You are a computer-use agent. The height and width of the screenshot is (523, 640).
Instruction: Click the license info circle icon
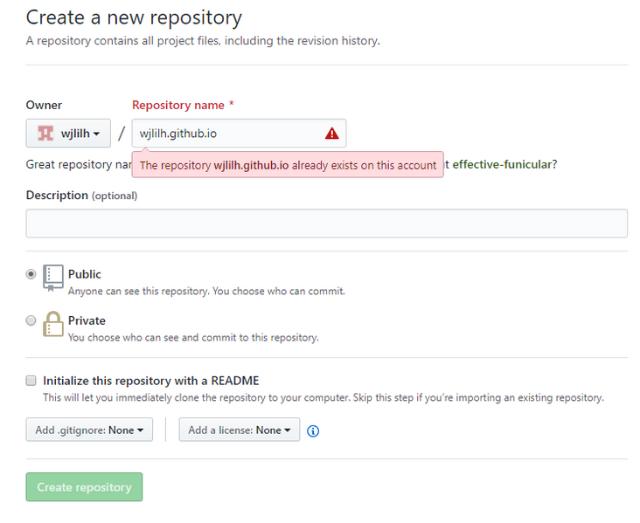click(313, 431)
